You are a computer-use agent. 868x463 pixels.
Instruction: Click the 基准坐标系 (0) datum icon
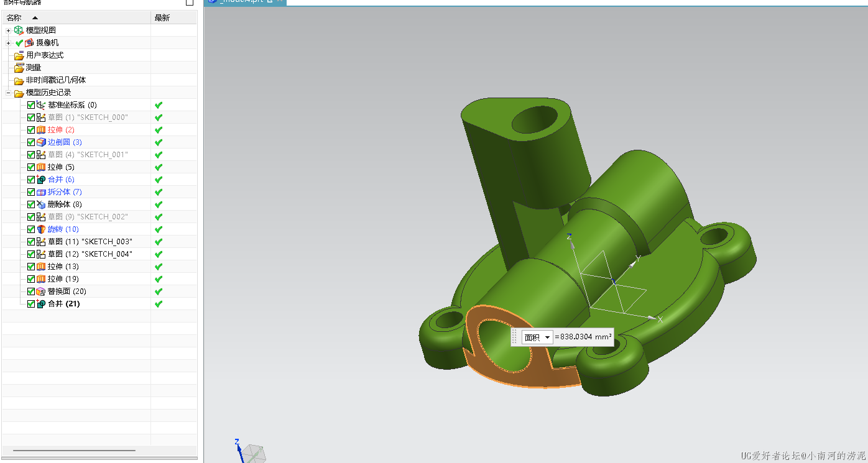tap(41, 105)
